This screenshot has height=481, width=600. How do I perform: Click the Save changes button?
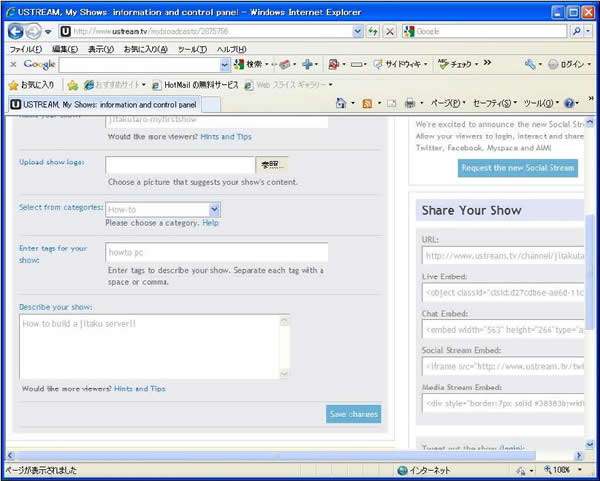(354, 414)
